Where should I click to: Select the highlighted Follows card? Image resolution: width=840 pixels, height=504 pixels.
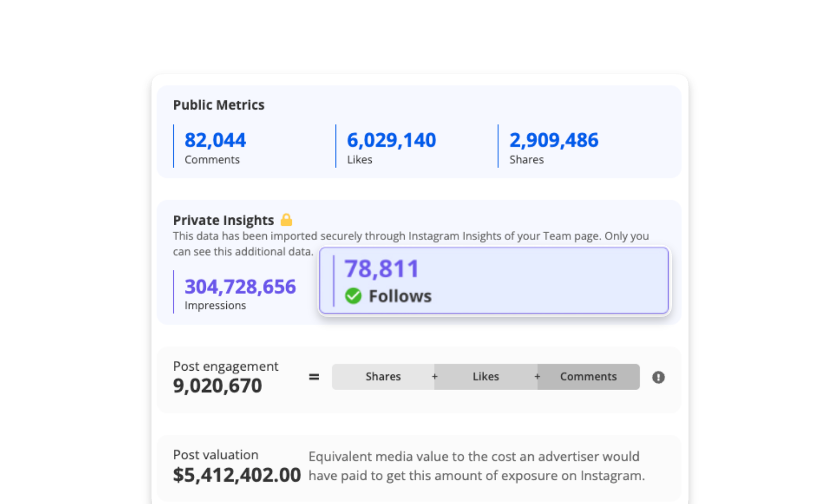494,281
